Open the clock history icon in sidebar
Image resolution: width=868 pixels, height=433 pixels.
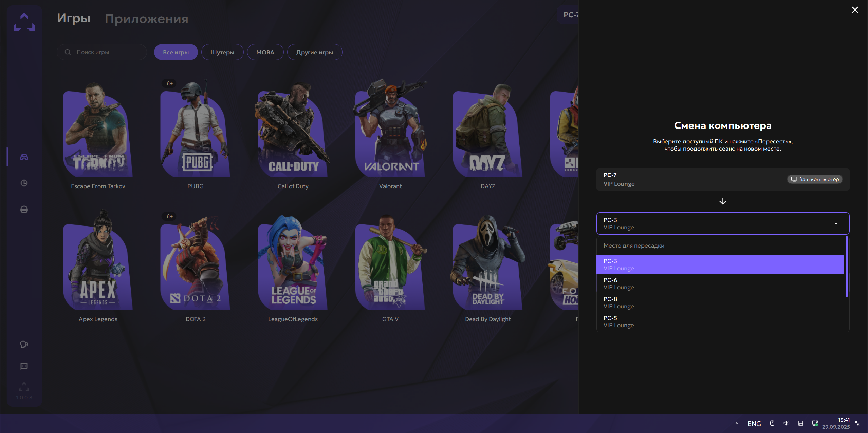[x=24, y=183]
